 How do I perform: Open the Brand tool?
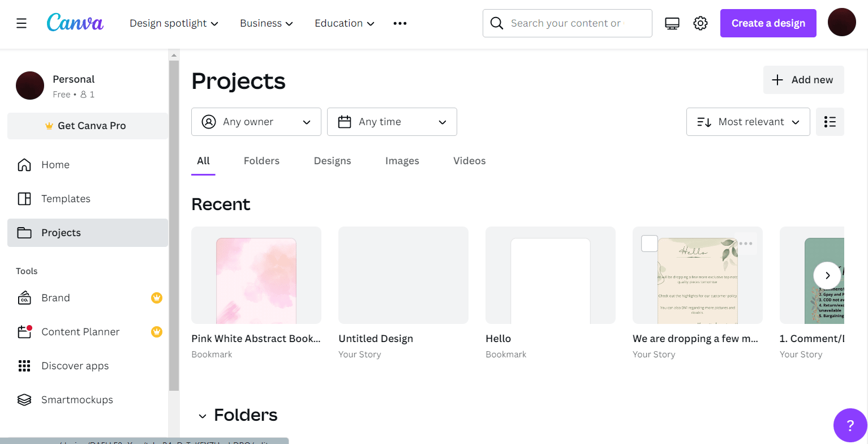coord(55,297)
